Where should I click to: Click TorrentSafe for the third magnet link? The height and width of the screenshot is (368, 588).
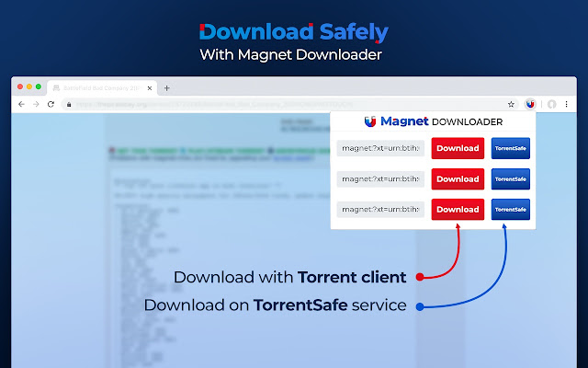[x=511, y=210]
